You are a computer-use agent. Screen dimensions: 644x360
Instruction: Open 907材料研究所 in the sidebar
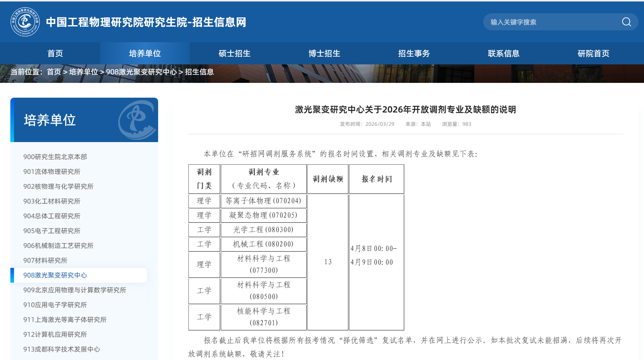[x=45, y=260]
